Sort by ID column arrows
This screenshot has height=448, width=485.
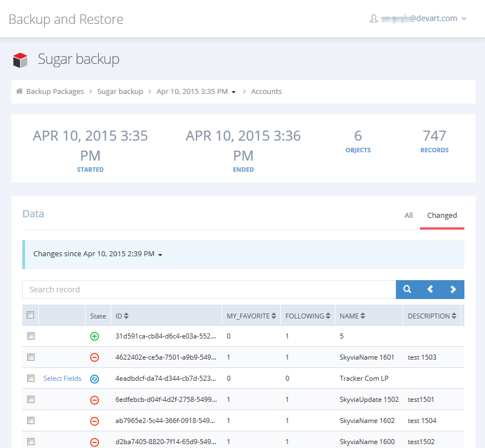[x=126, y=316]
